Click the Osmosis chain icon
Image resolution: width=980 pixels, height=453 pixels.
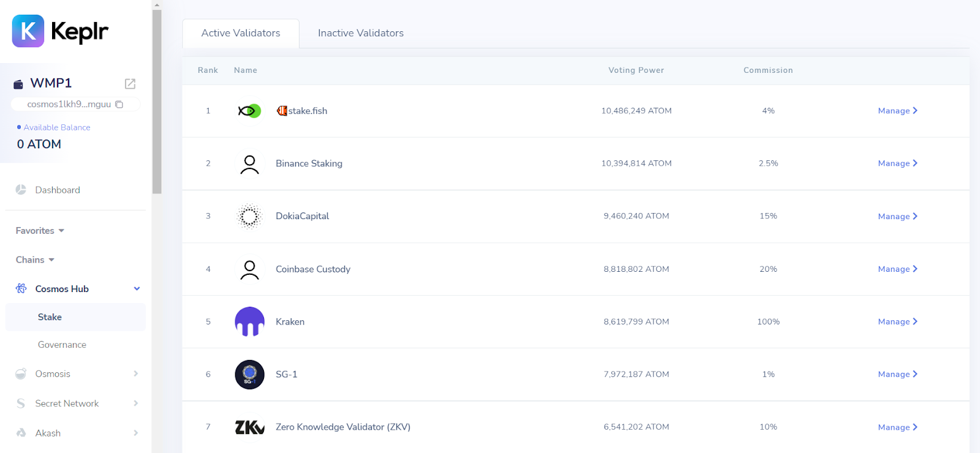[x=21, y=373]
